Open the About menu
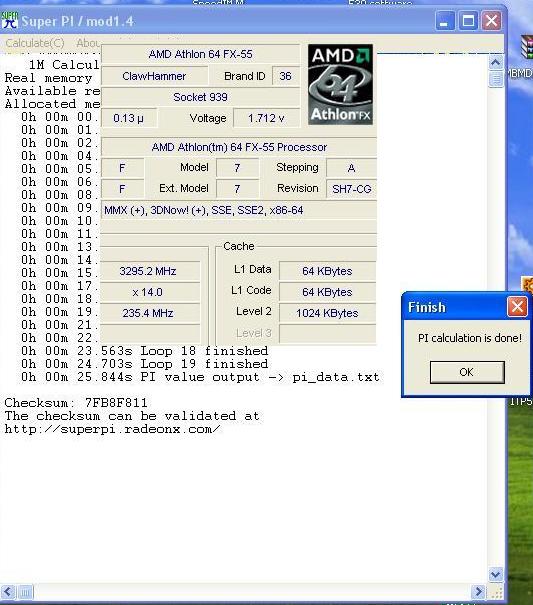 pyautogui.click(x=88, y=43)
